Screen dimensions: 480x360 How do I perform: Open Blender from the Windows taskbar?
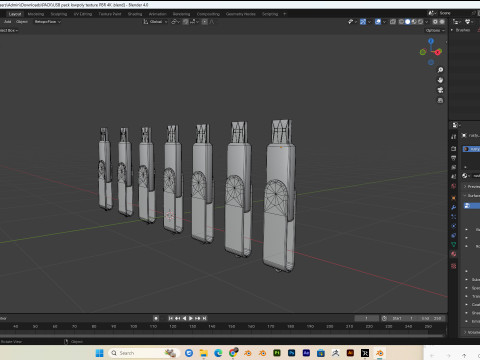379,353
